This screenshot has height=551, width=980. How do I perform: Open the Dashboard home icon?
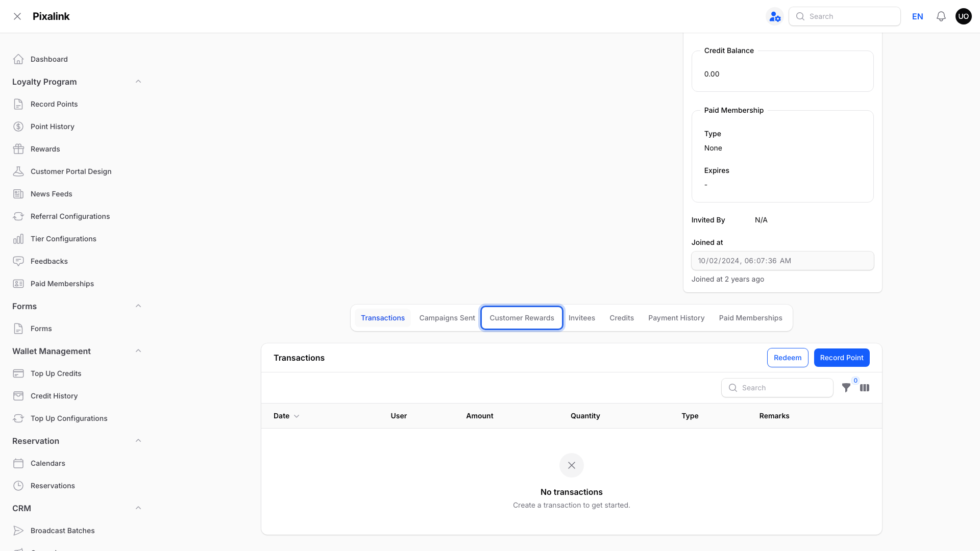point(18,59)
